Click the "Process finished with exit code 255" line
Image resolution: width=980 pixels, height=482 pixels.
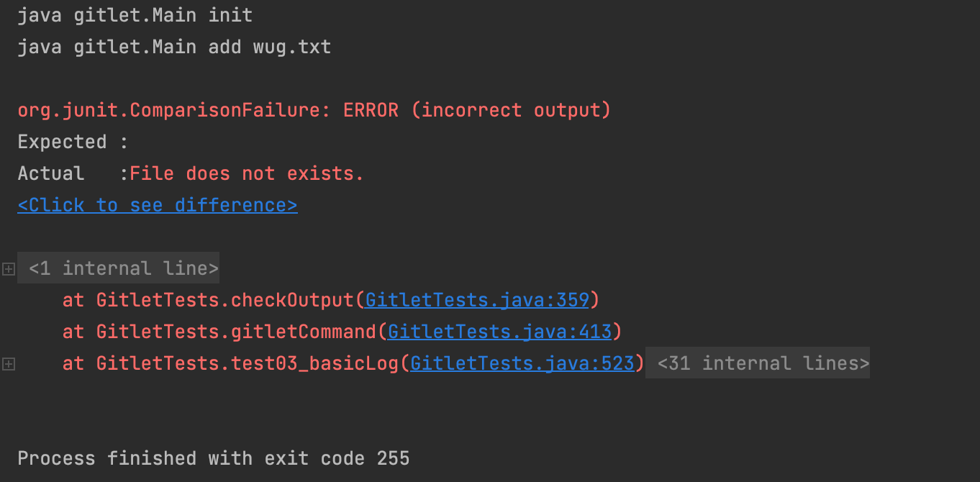pos(213,459)
